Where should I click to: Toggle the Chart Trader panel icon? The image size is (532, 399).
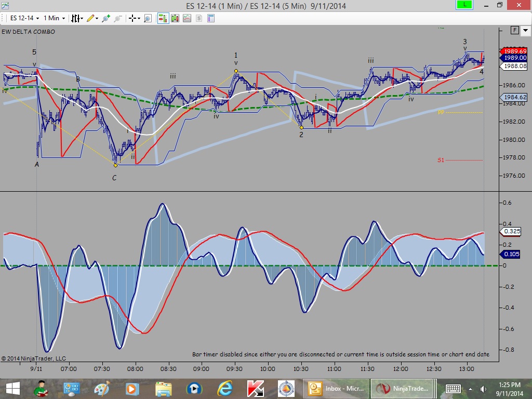[x=163, y=18]
